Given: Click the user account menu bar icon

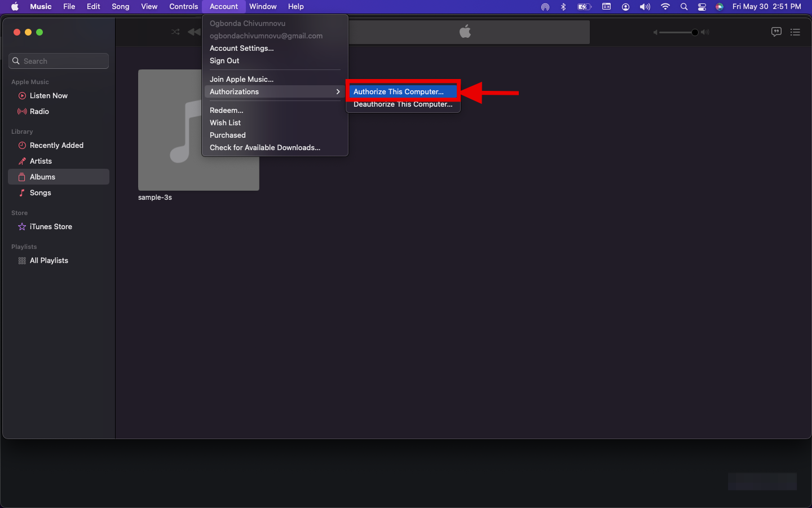Looking at the screenshot, I should (x=626, y=7).
